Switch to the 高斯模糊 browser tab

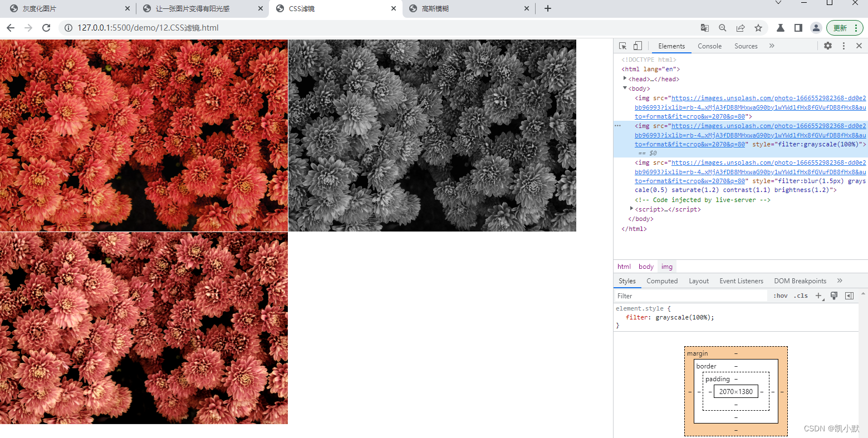tap(469, 8)
